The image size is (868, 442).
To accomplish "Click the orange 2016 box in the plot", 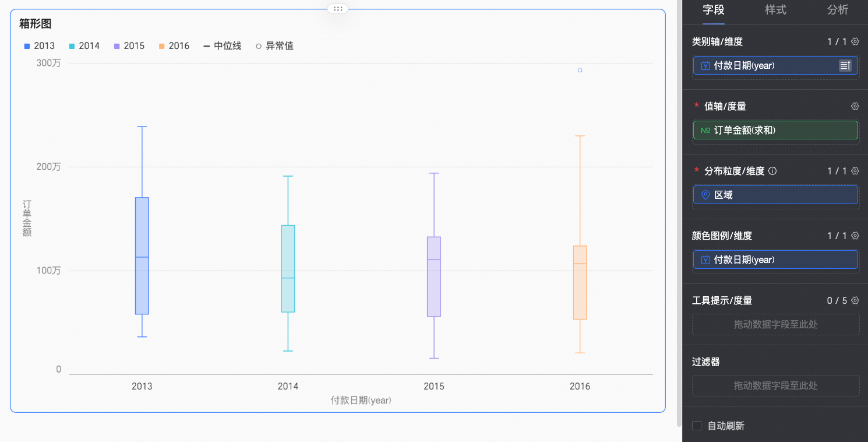I will click(x=580, y=283).
